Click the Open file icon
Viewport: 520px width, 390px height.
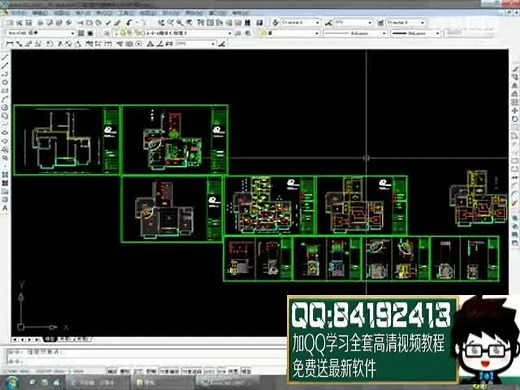[x=19, y=22]
